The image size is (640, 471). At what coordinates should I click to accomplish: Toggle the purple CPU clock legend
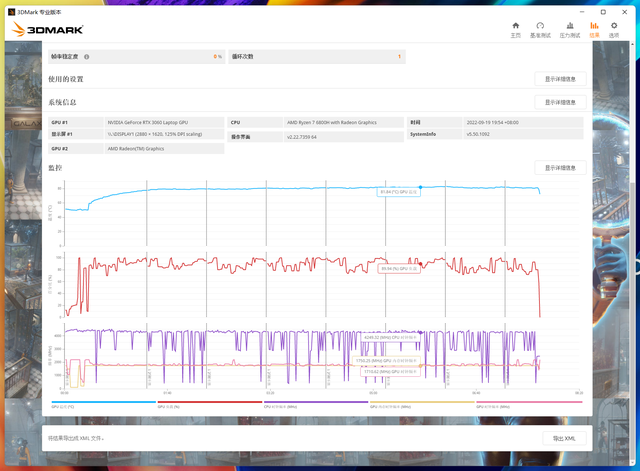pos(316,404)
